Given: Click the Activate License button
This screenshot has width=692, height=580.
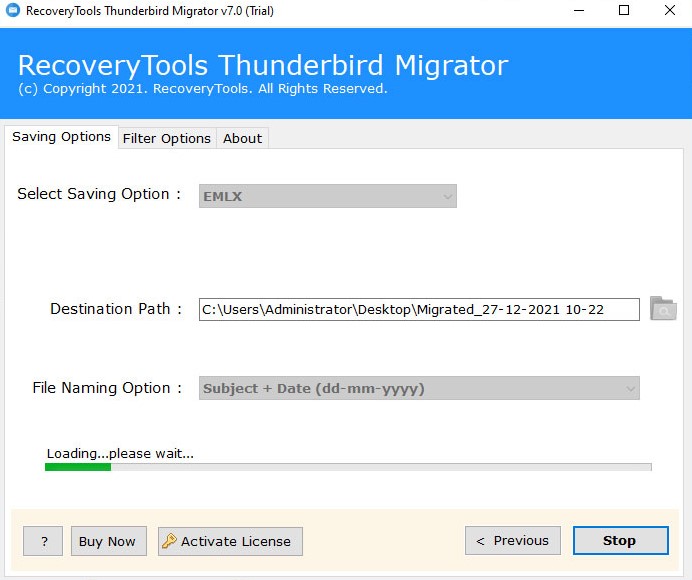Looking at the screenshot, I should point(230,541).
